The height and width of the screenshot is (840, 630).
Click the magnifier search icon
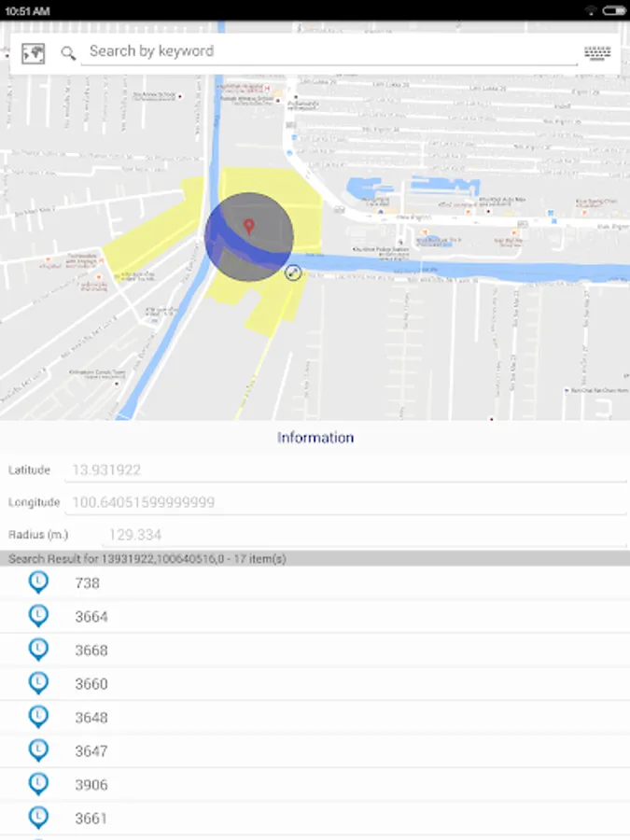coord(68,53)
